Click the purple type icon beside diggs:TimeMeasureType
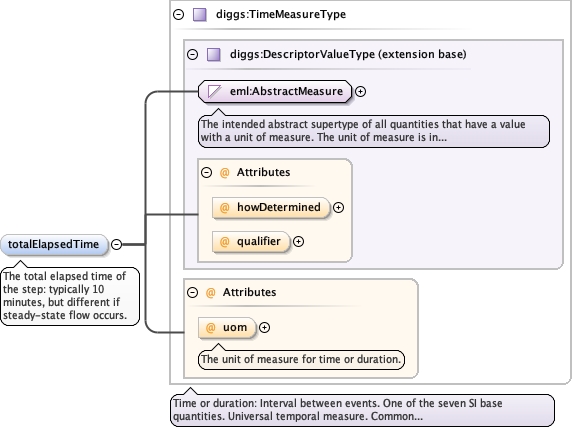 (200, 15)
